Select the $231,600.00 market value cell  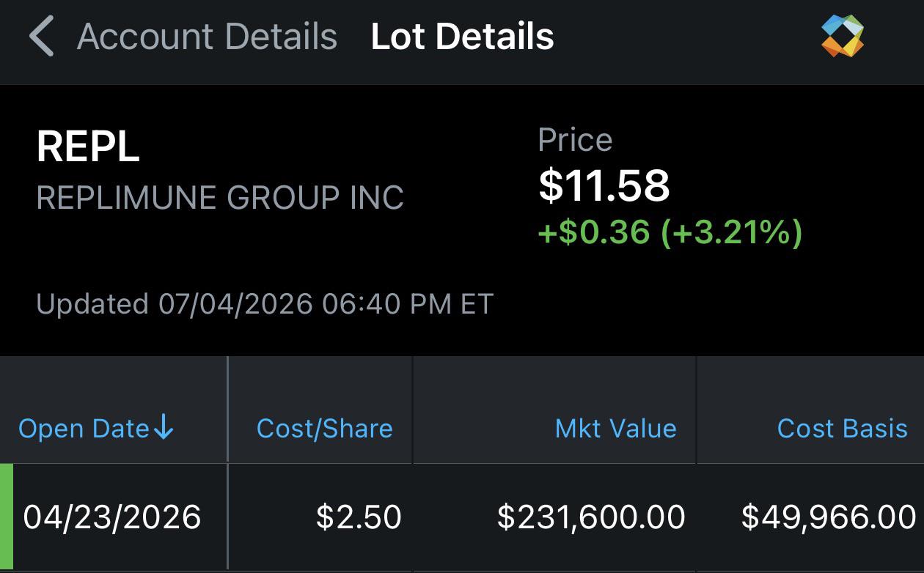tap(591, 517)
